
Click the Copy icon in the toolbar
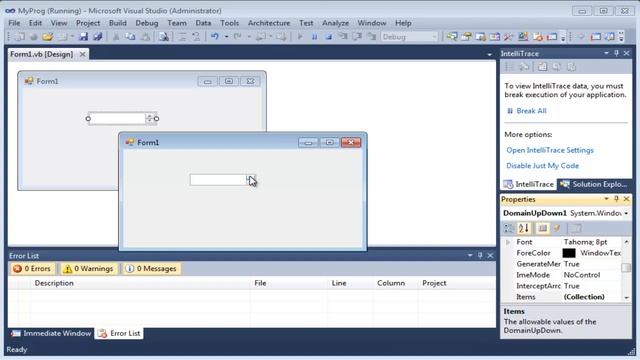pos(130,37)
